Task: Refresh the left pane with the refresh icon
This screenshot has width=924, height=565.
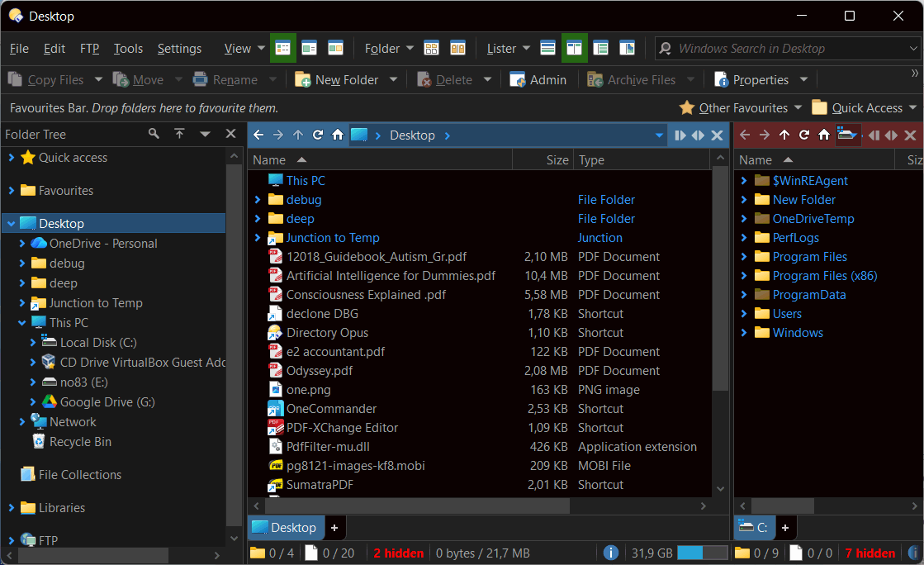Action: point(317,134)
